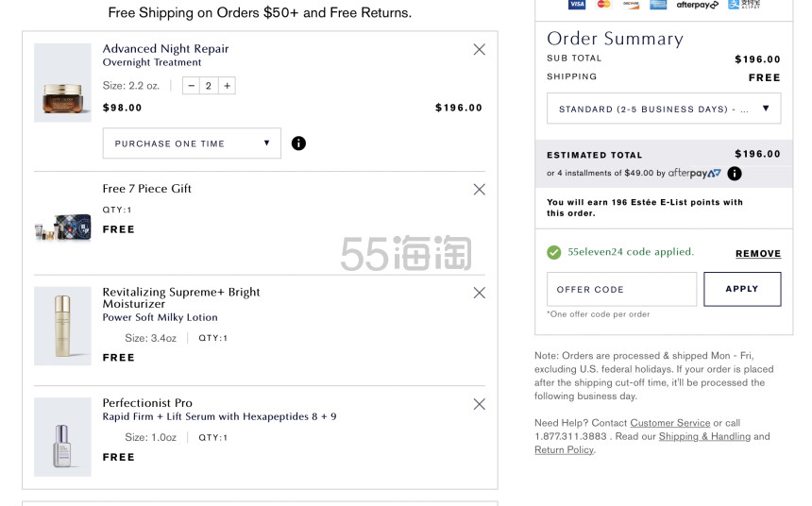Screen dimensions: 812x506
Task: Remove Advanced Night Repair from the cart
Action: click(x=479, y=50)
